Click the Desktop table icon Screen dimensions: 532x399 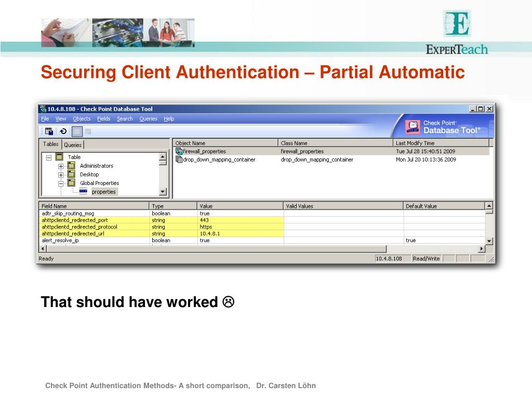[71, 175]
